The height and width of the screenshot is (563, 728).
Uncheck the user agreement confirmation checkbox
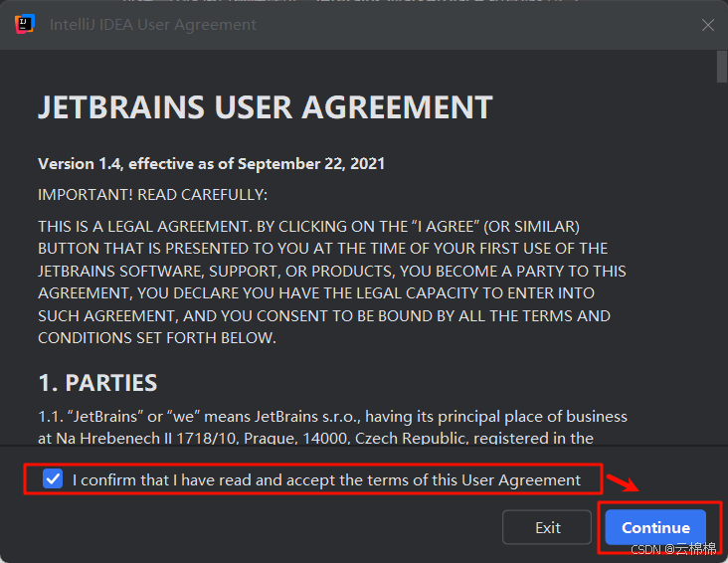click(x=53, y=478)
